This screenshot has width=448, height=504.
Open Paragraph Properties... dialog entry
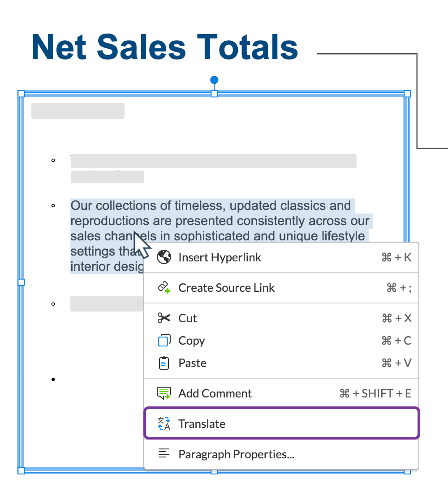pos(236,454)
